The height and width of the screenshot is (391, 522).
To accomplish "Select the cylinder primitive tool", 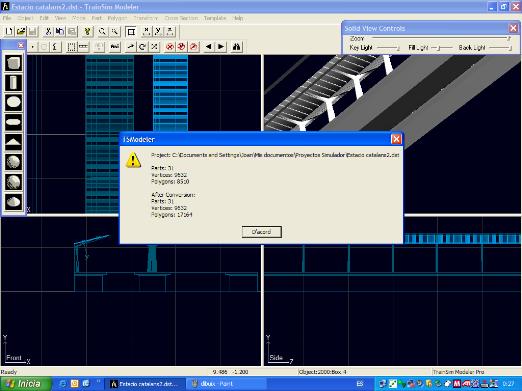I will 13,83.
